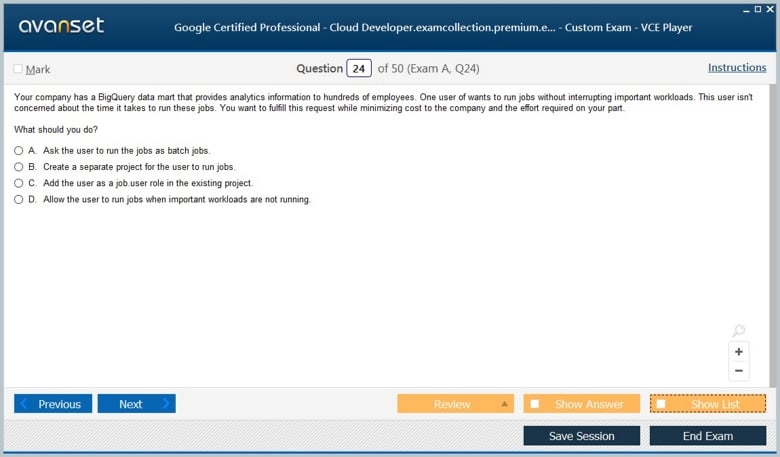Enable the Show Answer checkbox
780x457 pixels.
[535, 404]
